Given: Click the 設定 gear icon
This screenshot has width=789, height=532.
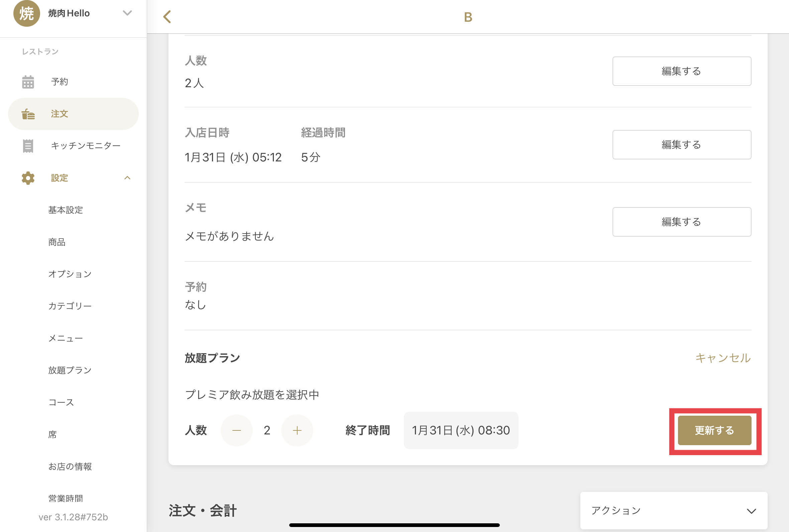Looking at the screenshot, I should tap(28, 178).
